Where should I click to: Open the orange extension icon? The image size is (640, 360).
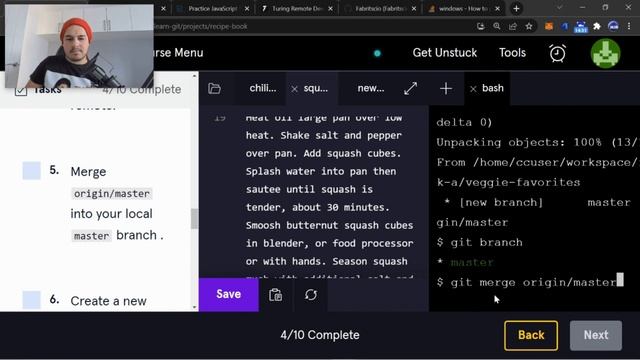coord(549,27)
